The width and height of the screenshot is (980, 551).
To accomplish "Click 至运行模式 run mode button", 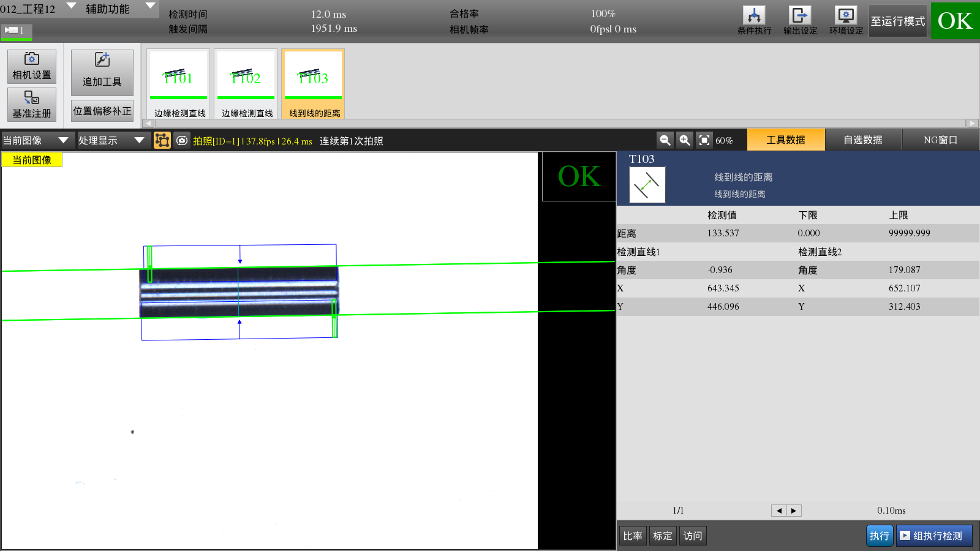I will [897, 21].
